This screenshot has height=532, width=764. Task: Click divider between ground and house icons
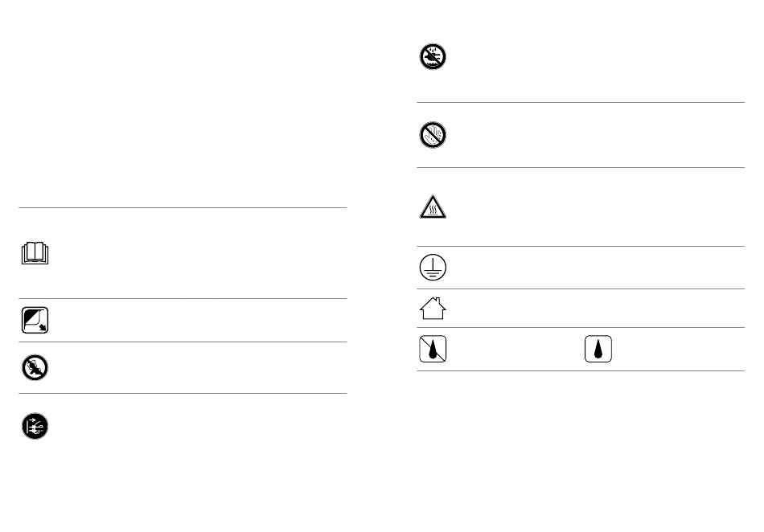(x=581, y=289)
